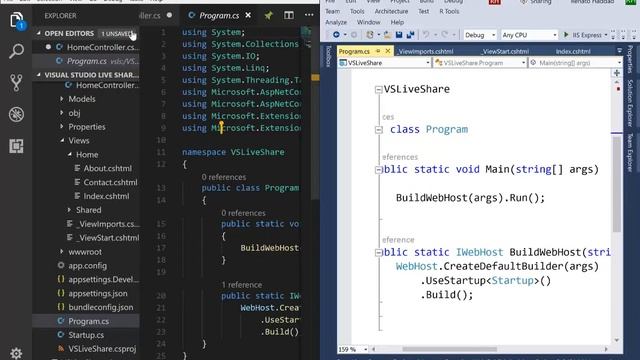Start IIS Express with the green play button
This screenshot has width=640, height=360.
566,35
